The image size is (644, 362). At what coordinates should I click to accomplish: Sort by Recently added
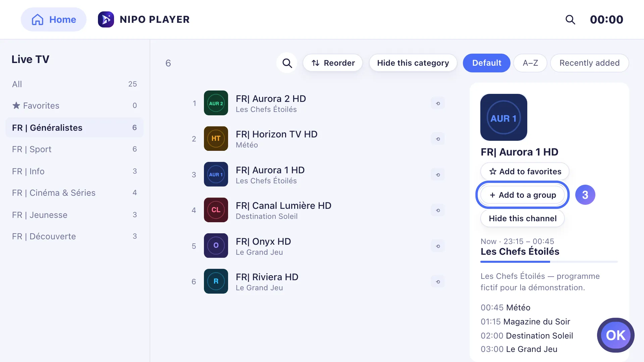click(x=589, y=63)
